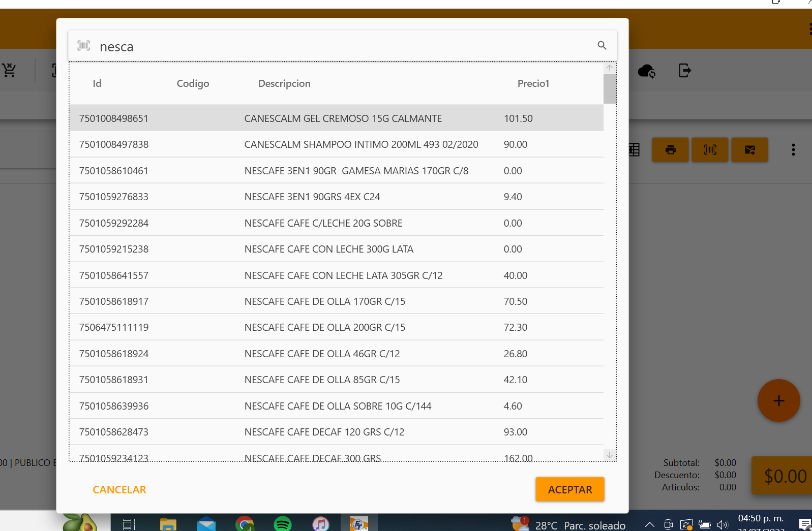812x531 pixels.
Task: Click price 70.50
Action: tap(515, 301)
